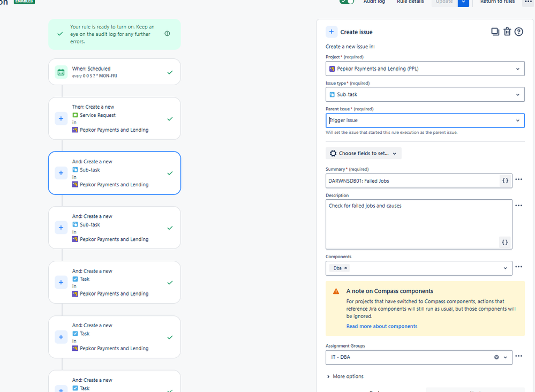This screenshot has height=392, width=535.
Task: Click plus icon on second Sub-task step
Action: [x=61, y=228]
